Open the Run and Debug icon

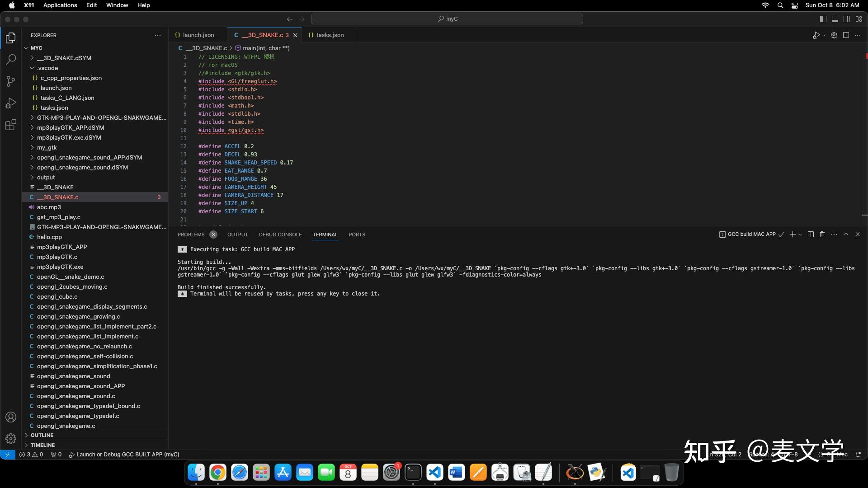(x=10, y=103)
